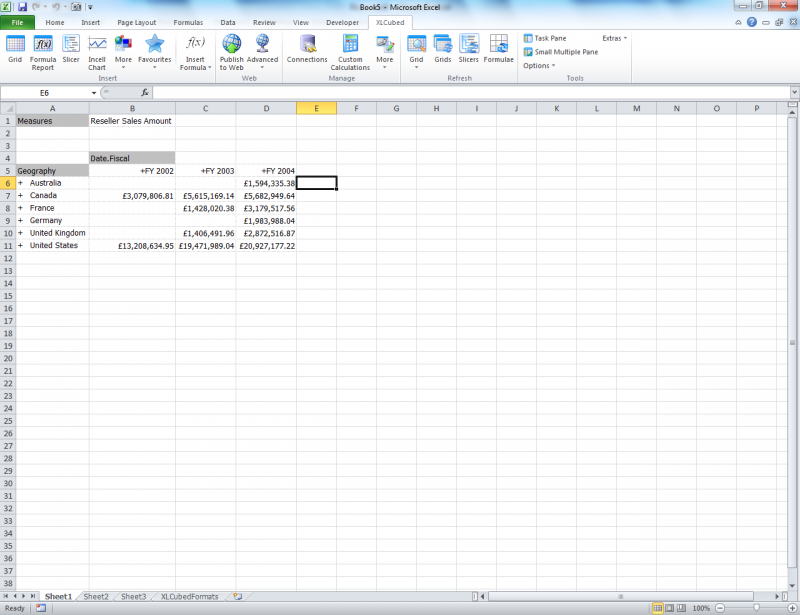Click Publish to Web icon
Viewport: 800px width, 615px height.
click(x=231, y=49)
